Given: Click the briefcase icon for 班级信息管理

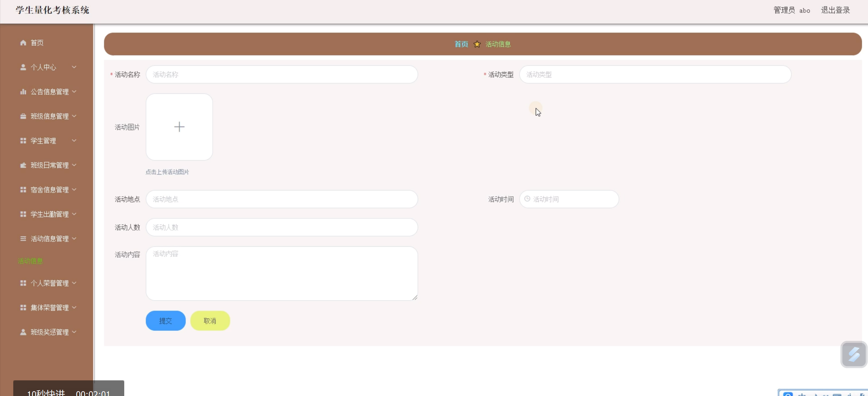Looking at the screenshot, I should pos(23,116).
